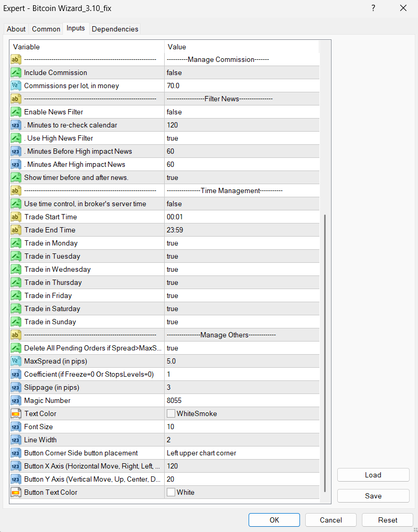Click the icon next to Use High News Filter
Viewport: 418px width, 532px height.
[16, 138]
